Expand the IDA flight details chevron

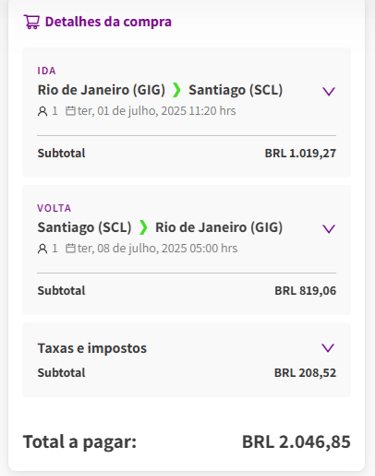pyautogui.click(x=329, y=91)
